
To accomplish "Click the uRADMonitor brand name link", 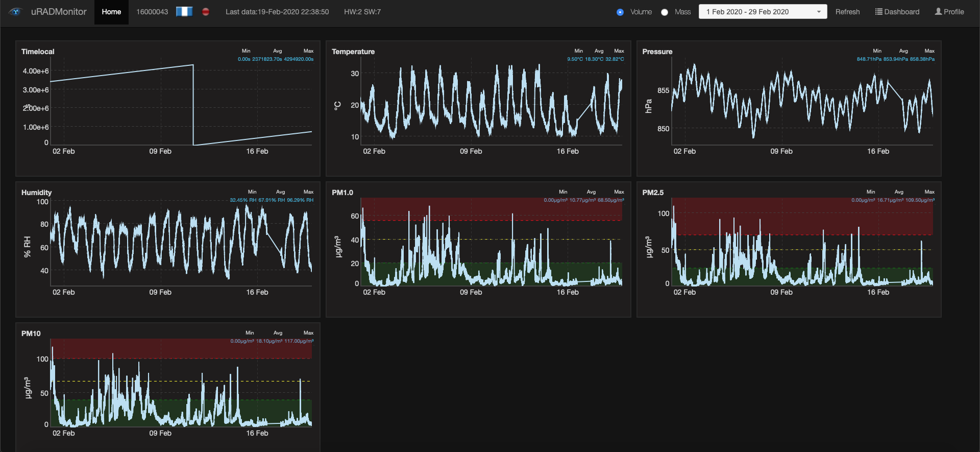I will click(x=59, y=12).
